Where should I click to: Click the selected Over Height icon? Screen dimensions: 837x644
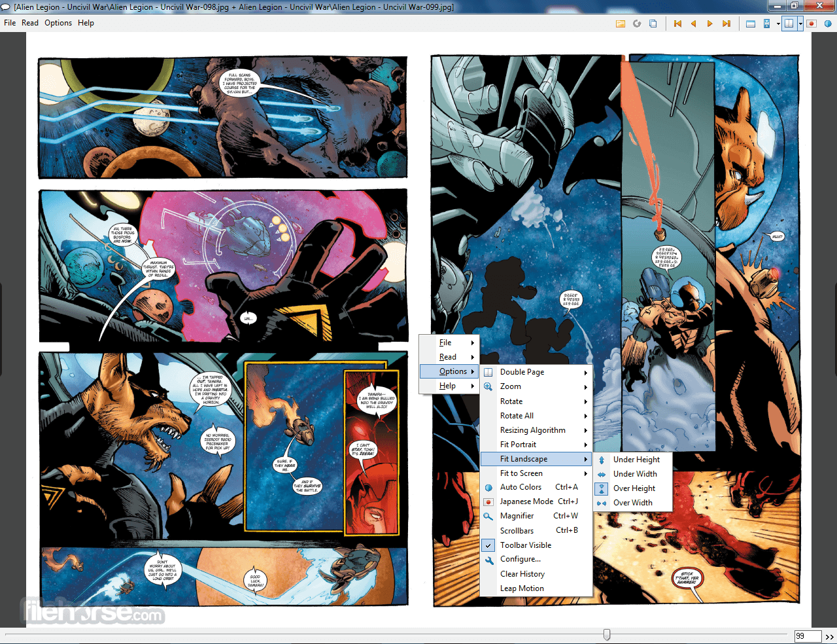[x=602, y=489]
